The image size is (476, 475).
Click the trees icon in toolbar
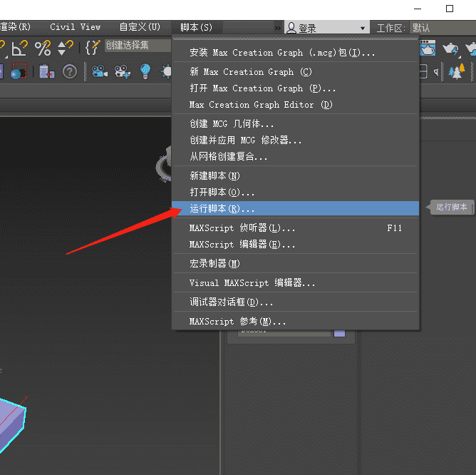point(457,71)
